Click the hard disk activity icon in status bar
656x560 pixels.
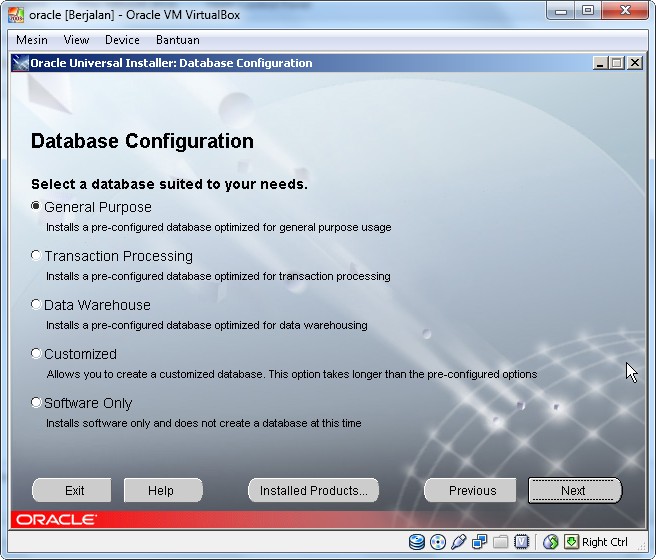417,542
